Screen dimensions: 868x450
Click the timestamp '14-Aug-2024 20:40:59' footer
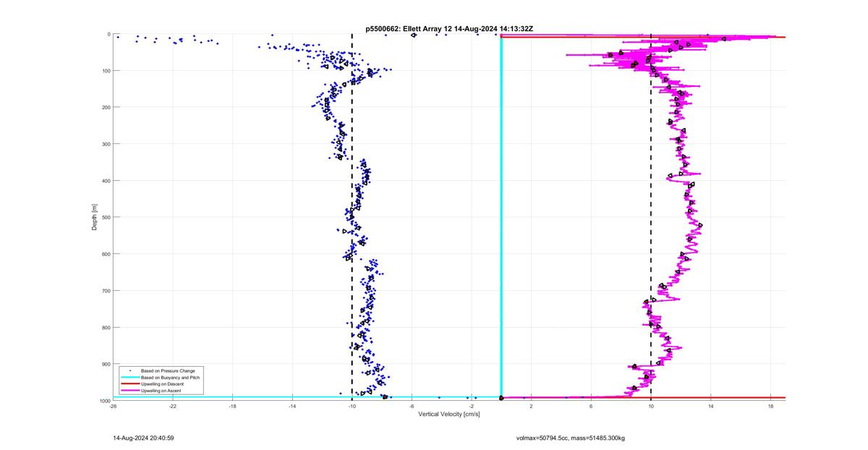point(143,438)
